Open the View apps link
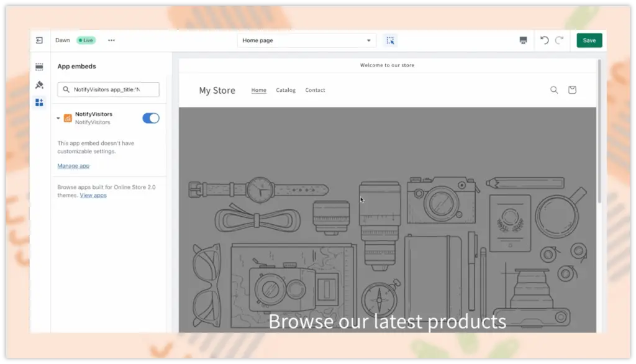 pos(93,195)
